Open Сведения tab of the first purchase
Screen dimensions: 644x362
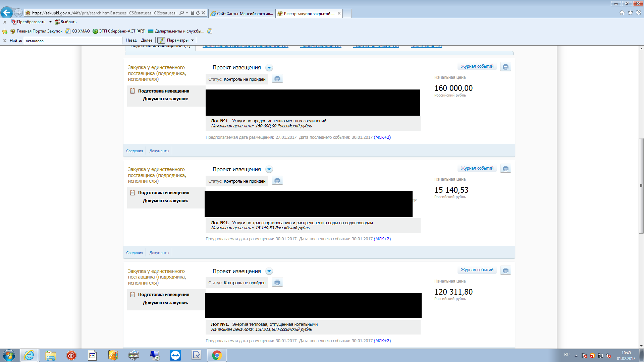[135, 151]
